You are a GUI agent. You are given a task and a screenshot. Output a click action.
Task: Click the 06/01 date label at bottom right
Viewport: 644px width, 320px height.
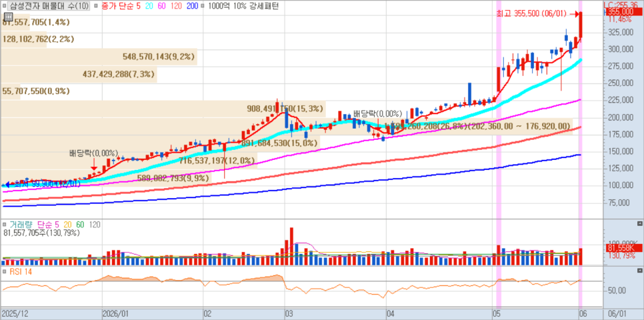617,314
